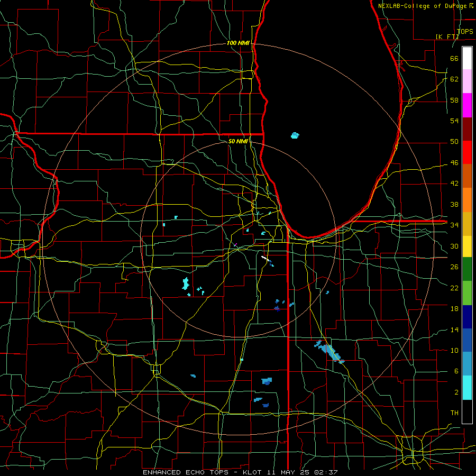The image size is (476, 476).
Task: Select the light blue legend swatch
Action: pos(467,364)
